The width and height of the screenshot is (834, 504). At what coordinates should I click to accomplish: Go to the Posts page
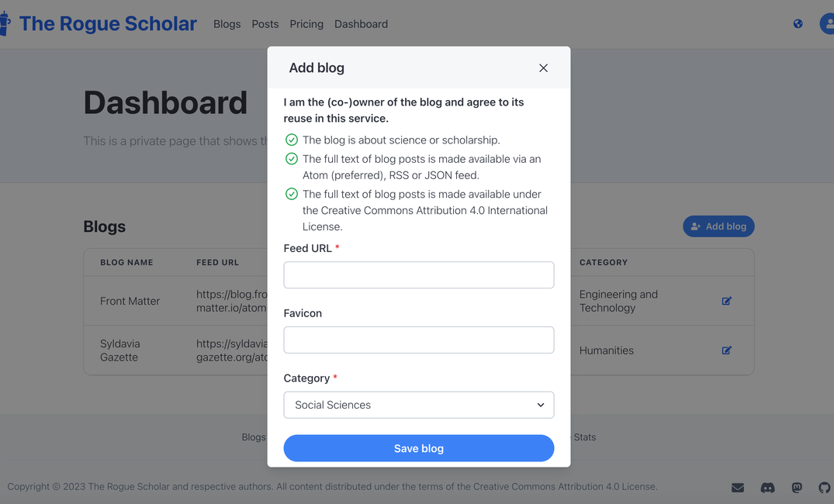pyautogui.click(x=265, y=24)
